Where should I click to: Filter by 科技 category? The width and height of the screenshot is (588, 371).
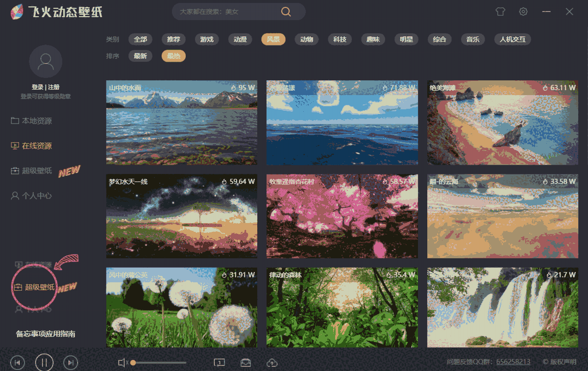pyautogui.click(x=340, y=39)
